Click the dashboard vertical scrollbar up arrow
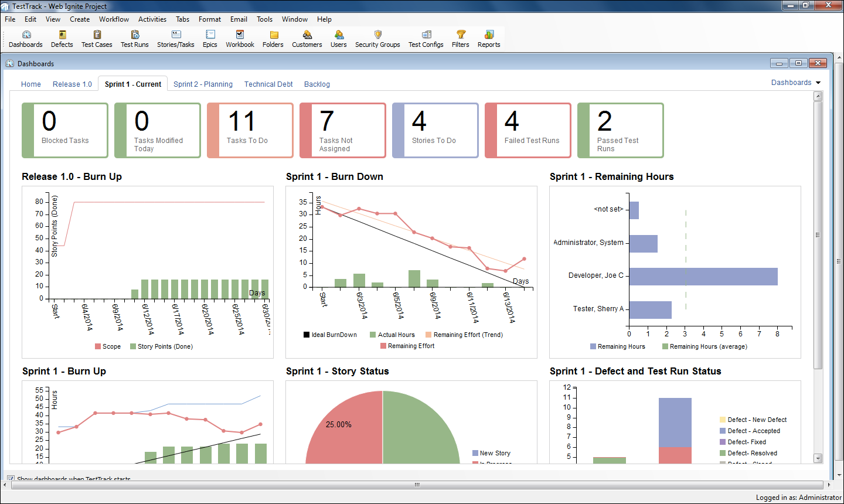844x504 pixels. (x=818, y=96)
